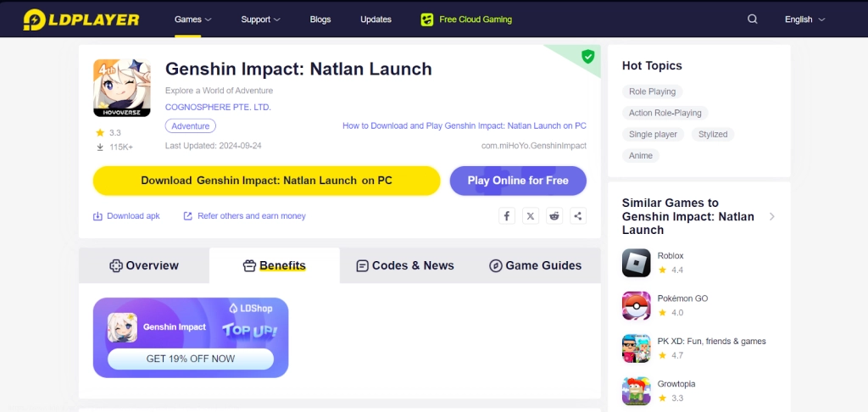This screenshot has height=412, width=868.
Task: Click the Roblox game icon
Action: 636,263
